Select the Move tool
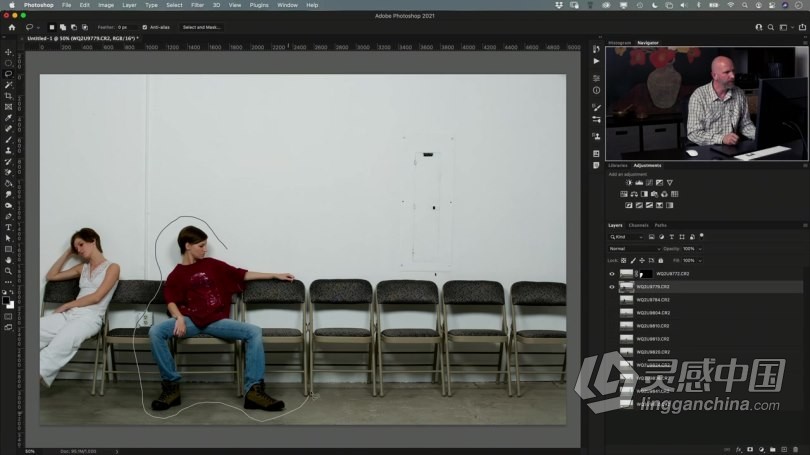The image size is (810, 455). pos(9,52)
